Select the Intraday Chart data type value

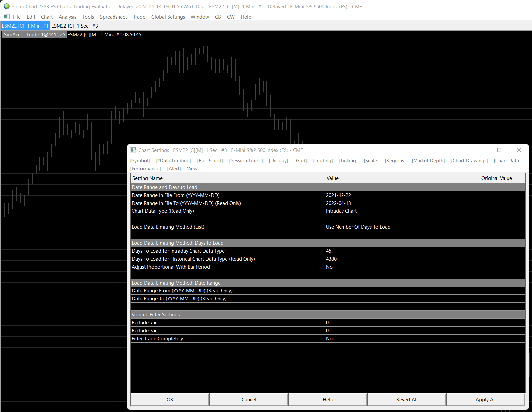[402, 211]
